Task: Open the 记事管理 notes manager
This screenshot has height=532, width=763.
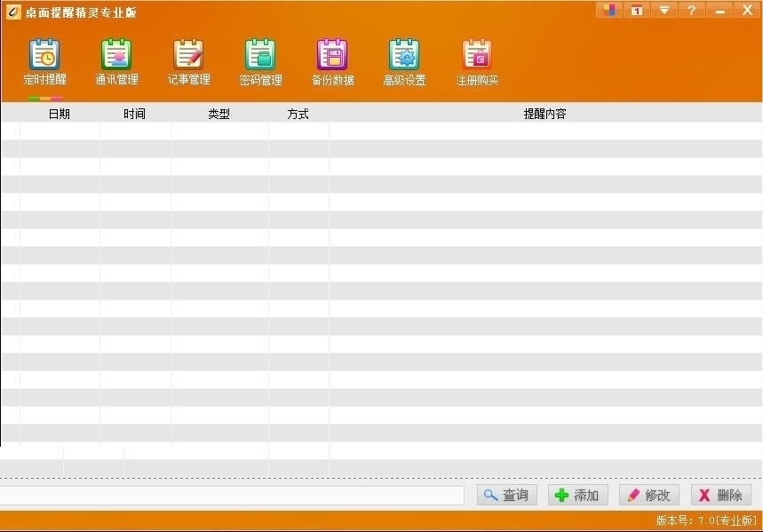Action: (188, 62)
